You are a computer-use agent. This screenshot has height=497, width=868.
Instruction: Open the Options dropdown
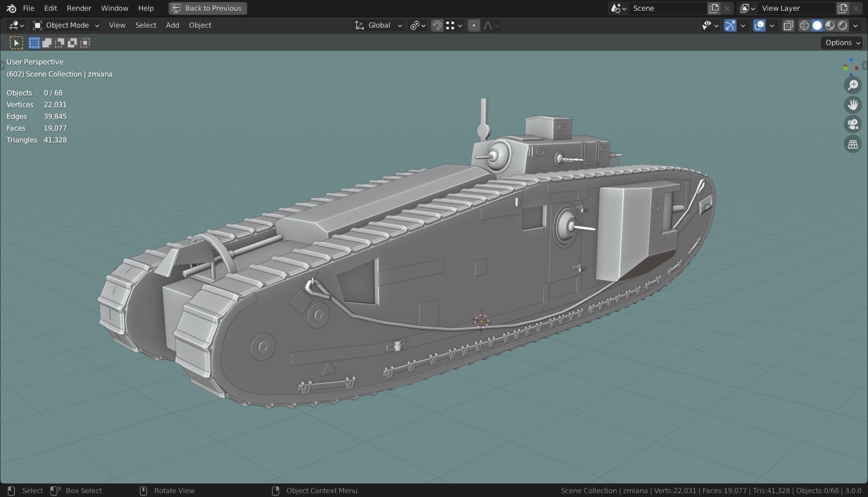[x=843, y=43]
